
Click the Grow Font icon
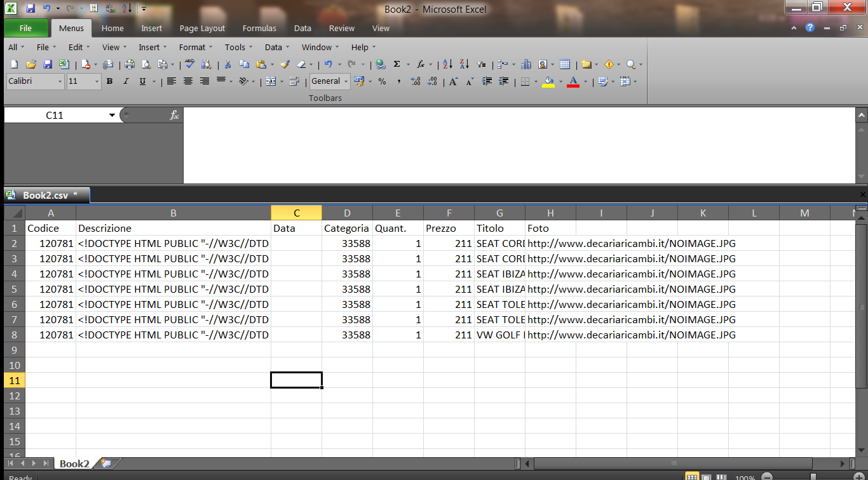coord(453,81)
